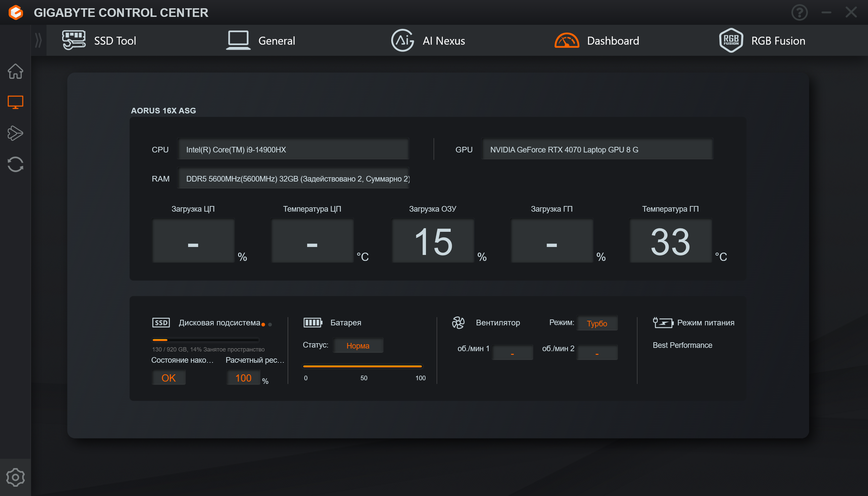Click the Норма battery status button
This screenshot has height=496, width=868.
pyautogui.click(x=358, y=346)
